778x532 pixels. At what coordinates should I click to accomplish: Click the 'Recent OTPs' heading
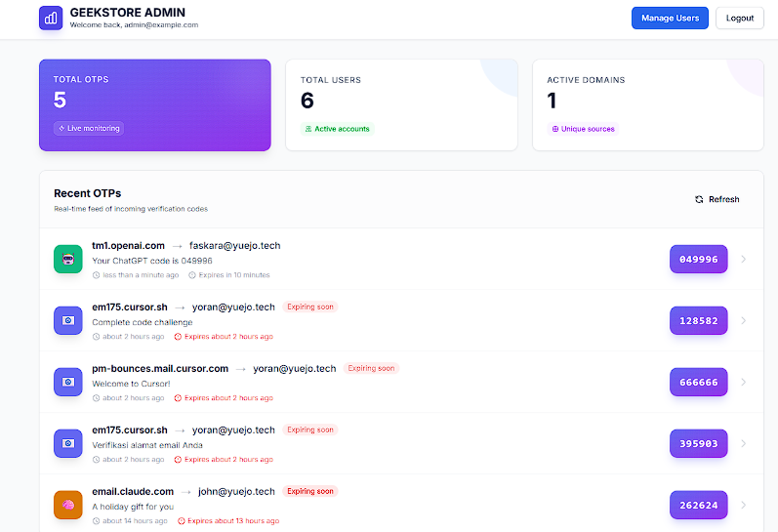tap(87, 193)
